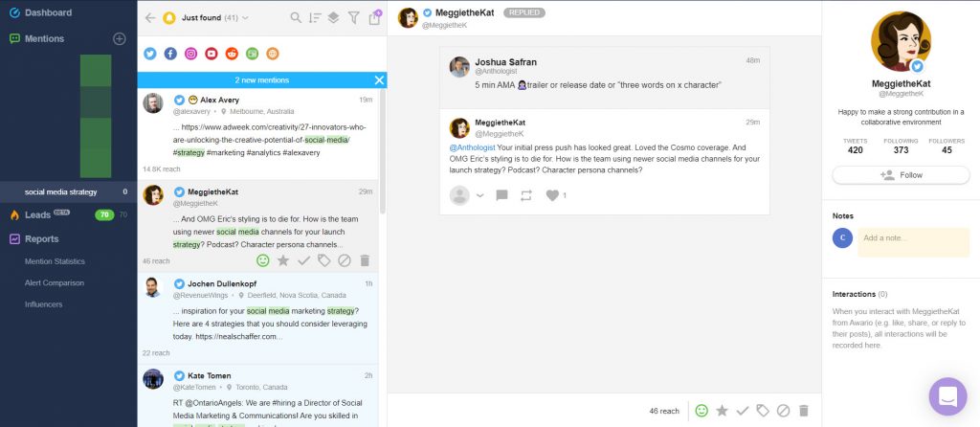This screenshot has height=427, width=980.
Task: Dismiss the new mentions banner
Action: click(379, 80)
